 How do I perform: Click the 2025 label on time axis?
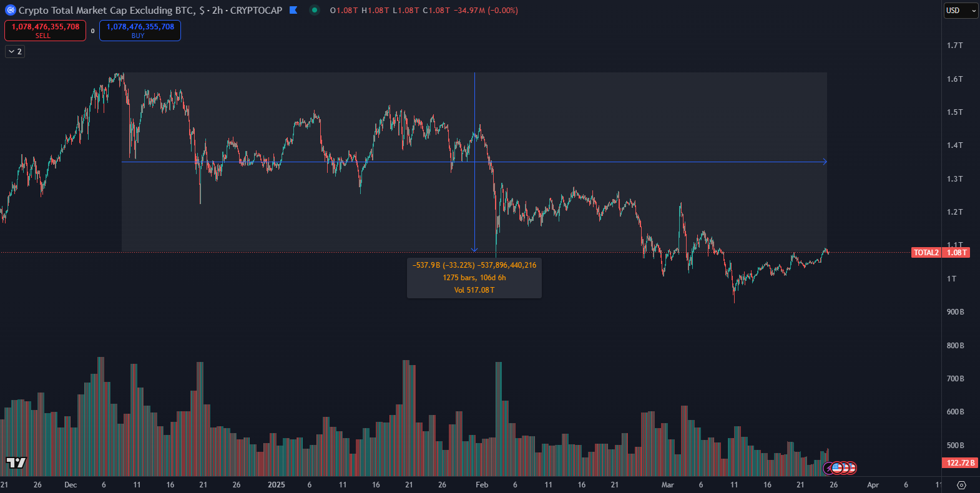point(276,485)
